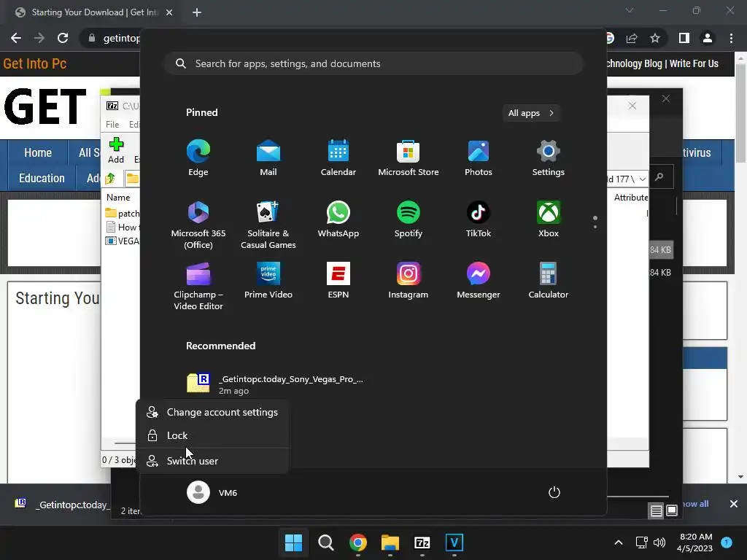Image resolution: width=747 pixels, height=560 pixels.
Task: Expand the Chrome tab search dropdown
Action: 630,10
